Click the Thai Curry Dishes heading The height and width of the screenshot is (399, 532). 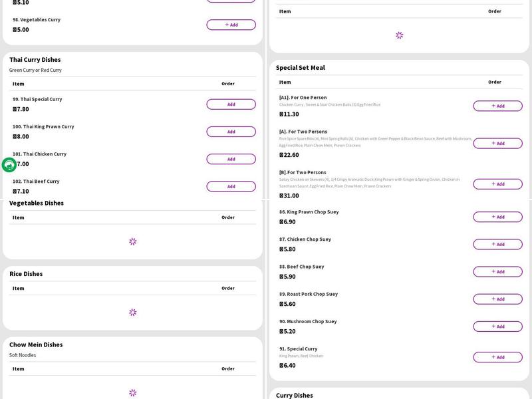click(x=35, y=60)
